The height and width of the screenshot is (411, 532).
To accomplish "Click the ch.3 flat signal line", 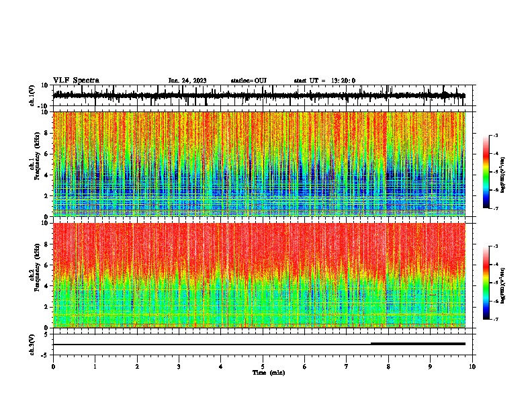I will tap(259, 345).
